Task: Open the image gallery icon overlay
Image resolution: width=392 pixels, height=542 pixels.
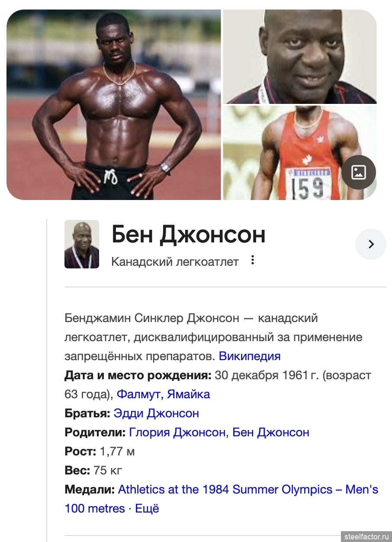Action: (358, 172)
